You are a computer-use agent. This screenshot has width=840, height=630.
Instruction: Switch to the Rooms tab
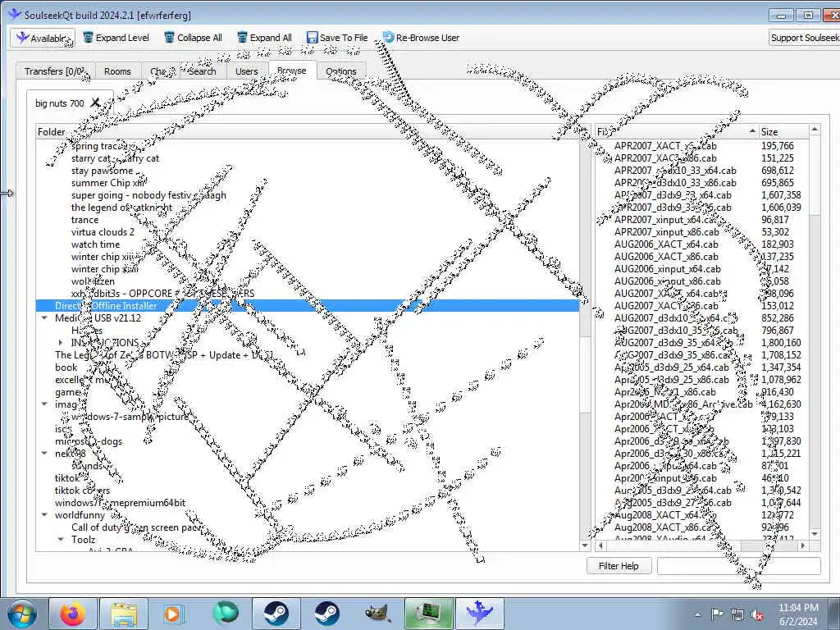click(117, 71)
